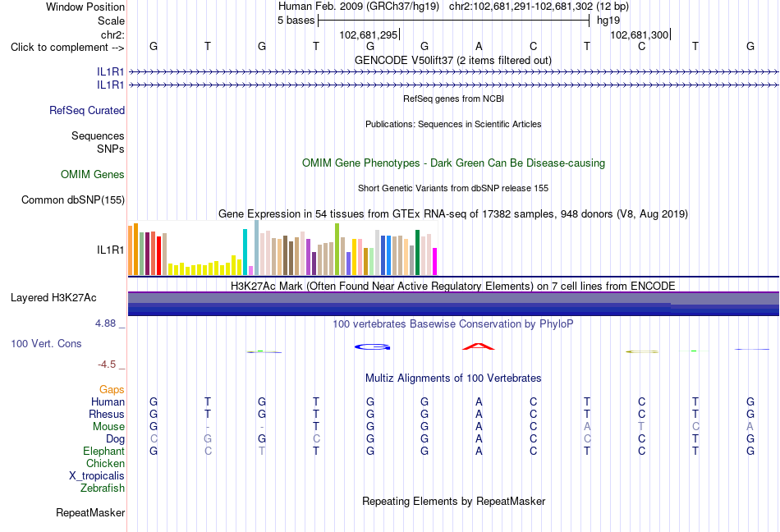Image resolution: width=780 pixels, height=532 pixels.
Task: Select the Human species row label
Action: click(108, 401)
